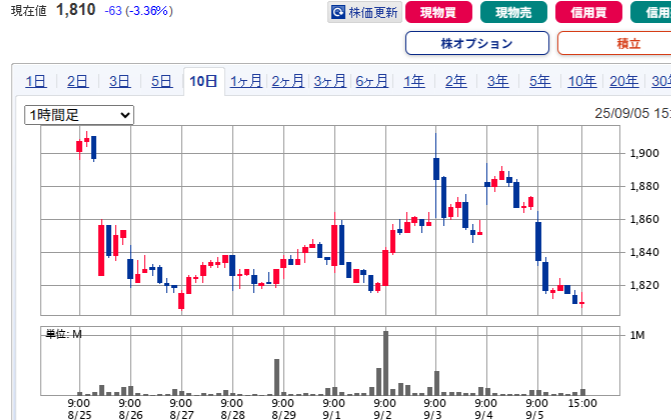This screenshot has height=420, width=671.
Task: Click the 1,860 price axis label
Action: coord(644,219)
